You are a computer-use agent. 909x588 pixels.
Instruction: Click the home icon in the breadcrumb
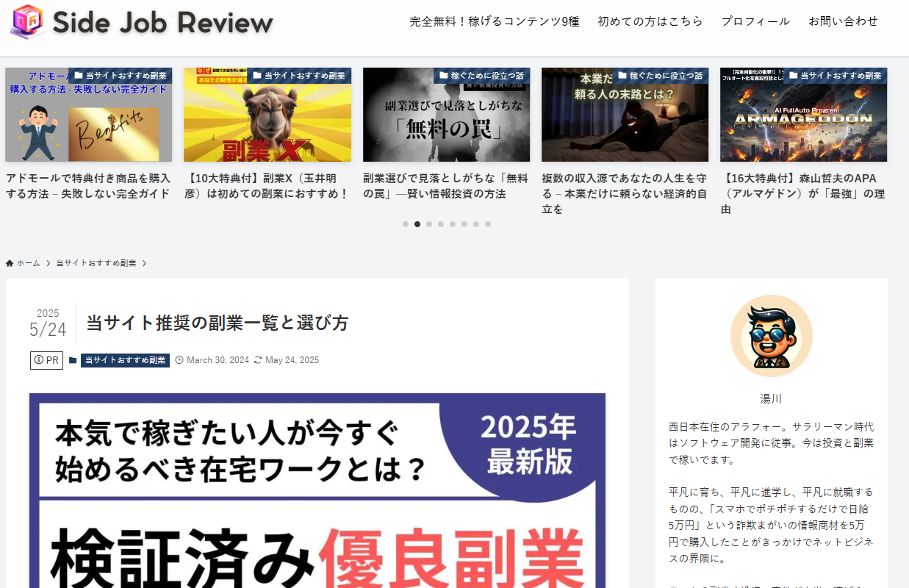point(10,263)
